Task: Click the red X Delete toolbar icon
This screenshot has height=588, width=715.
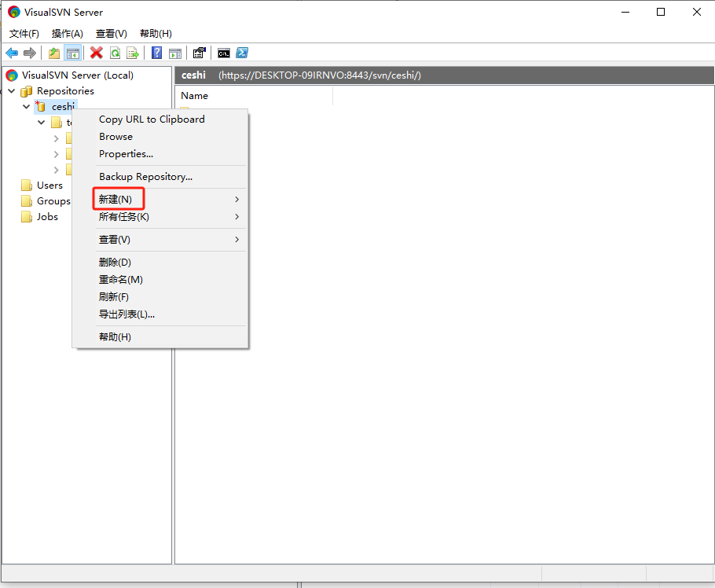Action: 96,53
